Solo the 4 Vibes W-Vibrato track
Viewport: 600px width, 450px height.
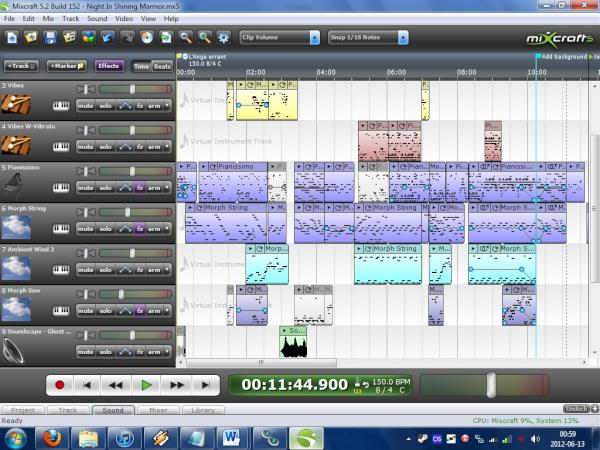pos(105,147)
